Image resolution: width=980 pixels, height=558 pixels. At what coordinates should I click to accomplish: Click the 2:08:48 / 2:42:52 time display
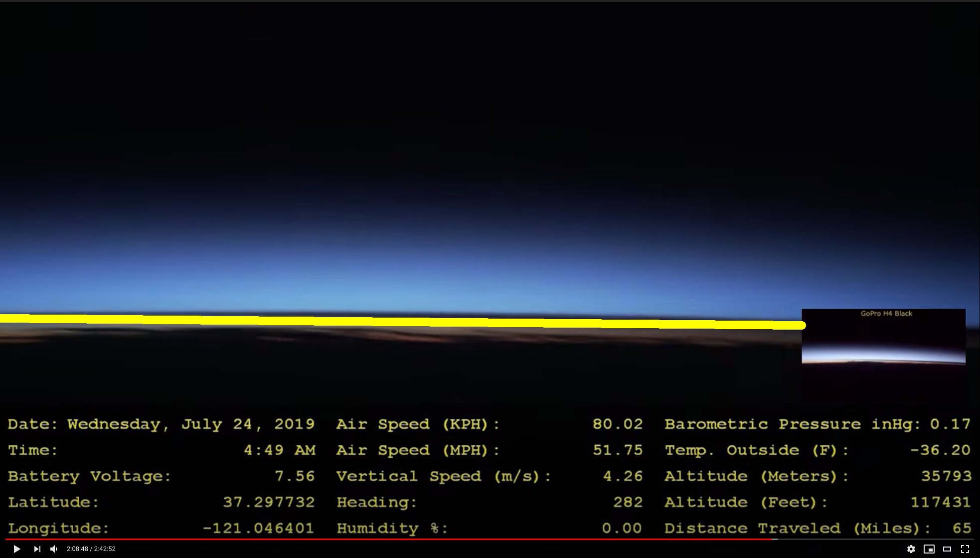91,549
